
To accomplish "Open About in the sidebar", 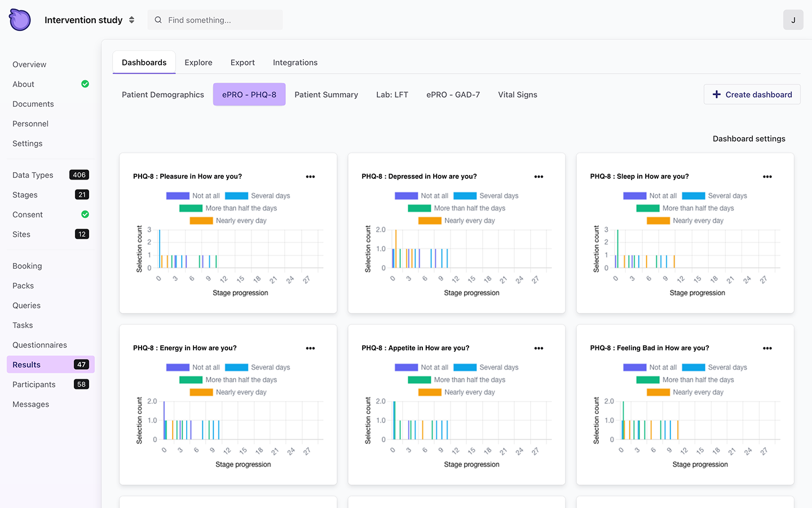I will (24, 84).
